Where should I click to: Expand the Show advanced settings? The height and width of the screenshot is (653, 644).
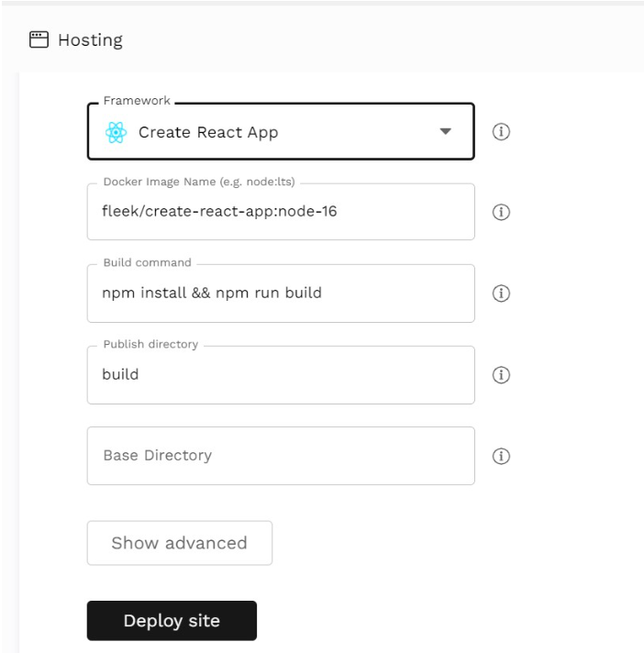point(180,543)
